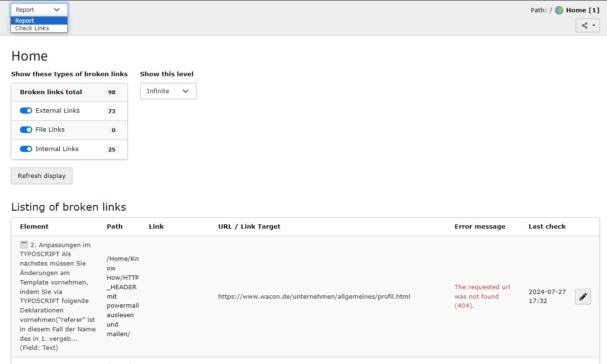Click the globe icon in the page path
Viewport: 607px width, 364px height.
point(559,10)
